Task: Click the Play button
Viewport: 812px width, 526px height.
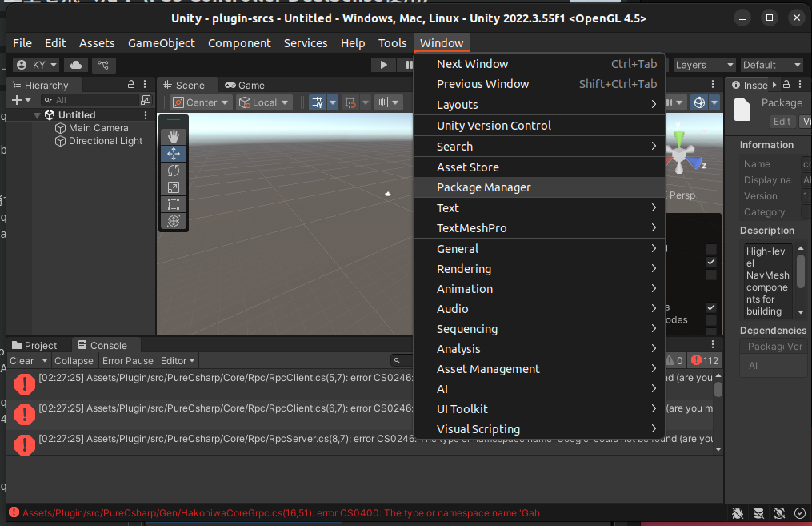Action: [383, 65]
